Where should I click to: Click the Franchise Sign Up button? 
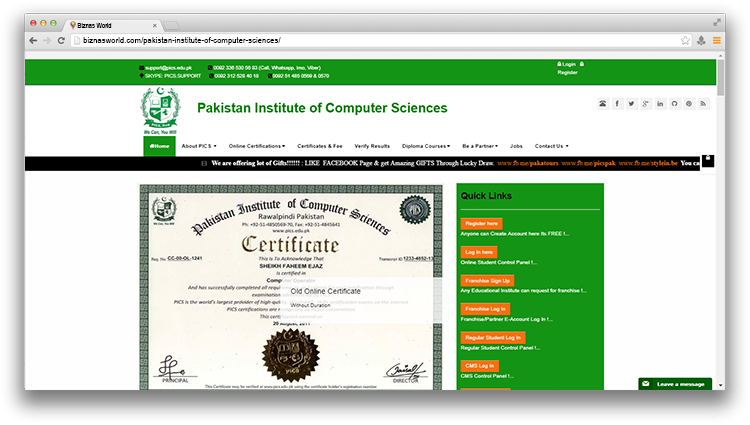point(488,281)
